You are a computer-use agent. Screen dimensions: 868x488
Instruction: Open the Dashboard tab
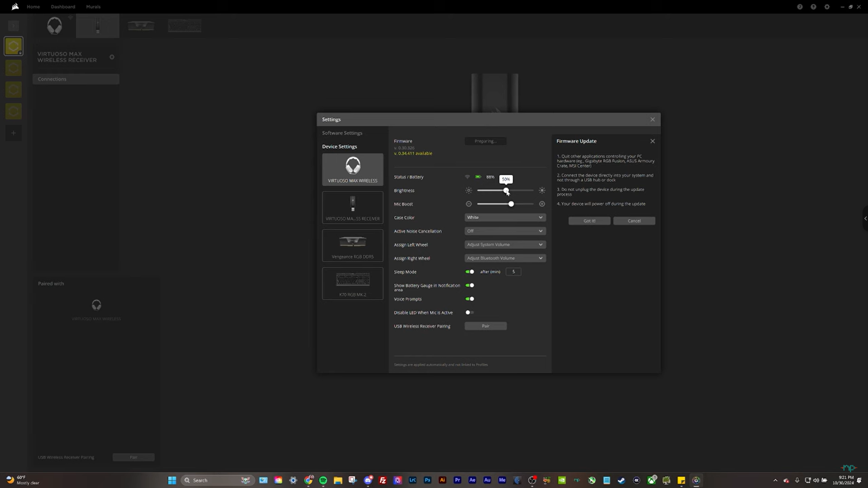click(x=63, y=7)
